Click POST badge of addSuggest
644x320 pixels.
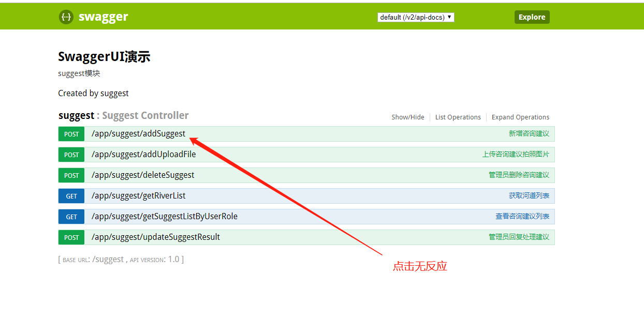click(71, 134)
